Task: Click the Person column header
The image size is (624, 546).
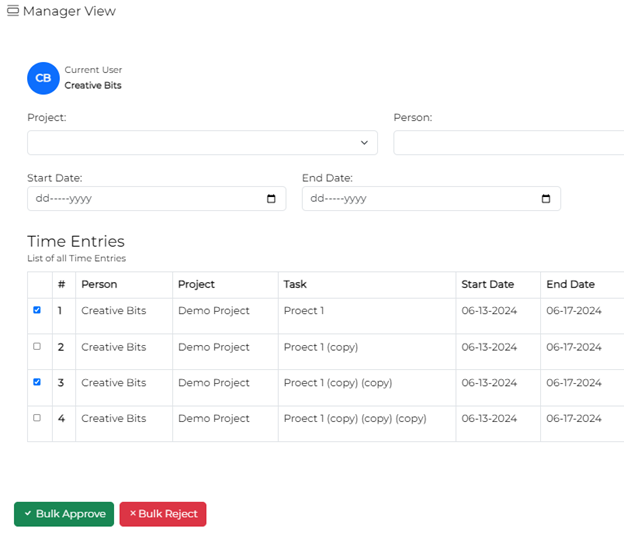Action: [99, 284]
